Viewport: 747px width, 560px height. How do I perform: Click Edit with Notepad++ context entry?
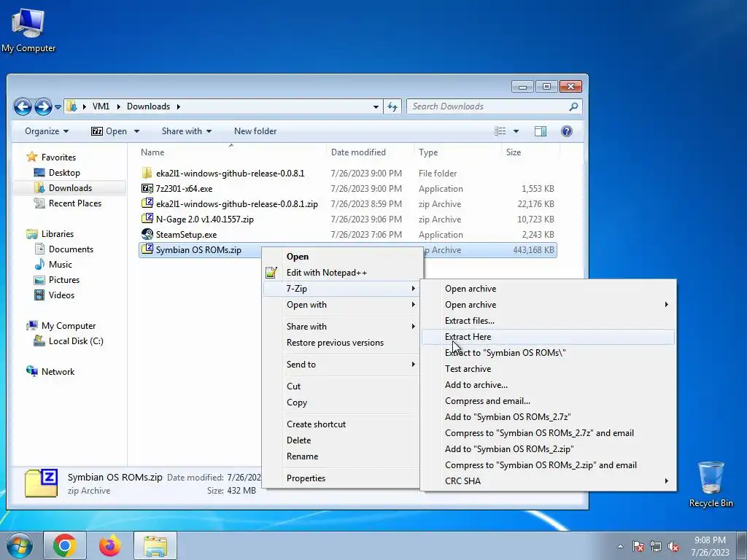(341, 273)
